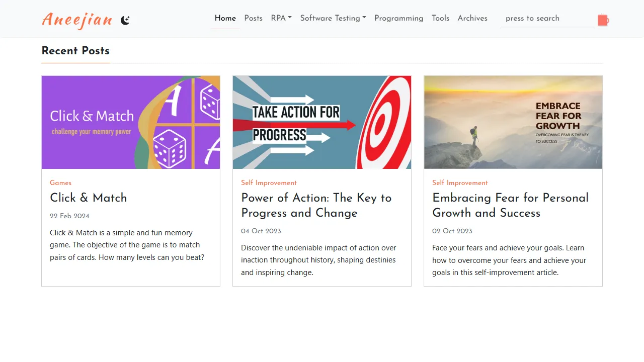
Task: Go to the Posts page
Action: pyautogui.click(x=254, y=18)
